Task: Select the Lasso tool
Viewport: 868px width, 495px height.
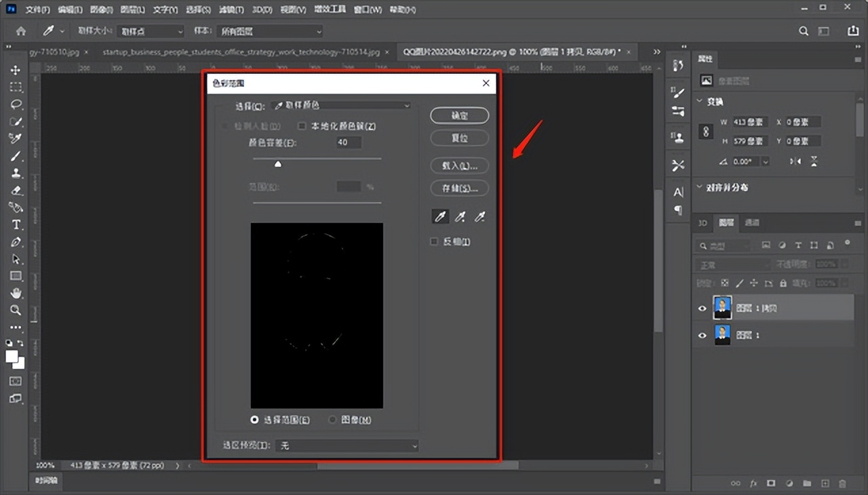Action: (x=15, y=104)
